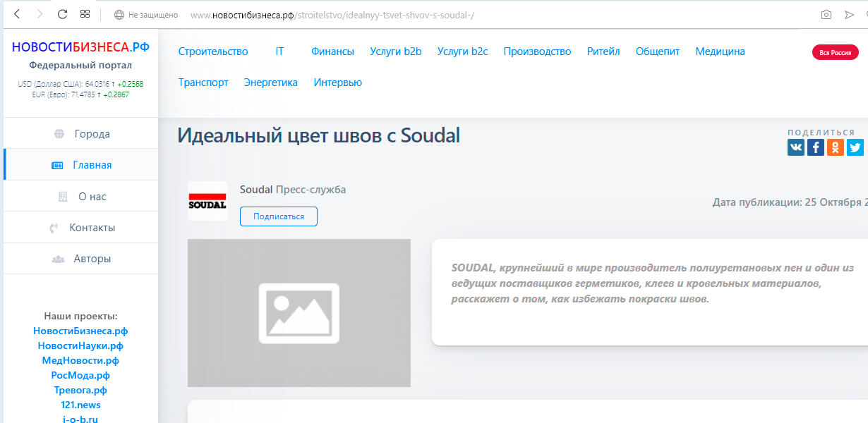Click the newspaper icon next to Главная
The image size is (868, 423).
click(x=57, y=165)
